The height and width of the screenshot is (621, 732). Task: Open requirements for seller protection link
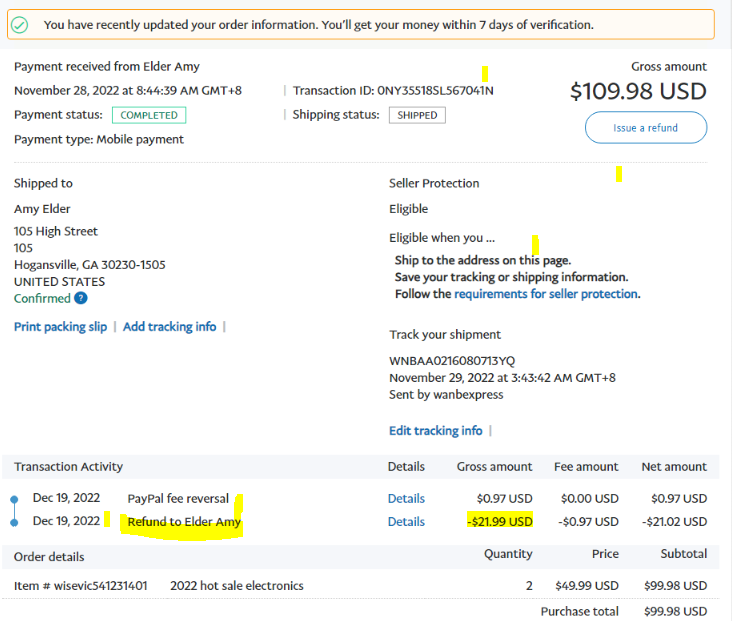pos(545,294)
